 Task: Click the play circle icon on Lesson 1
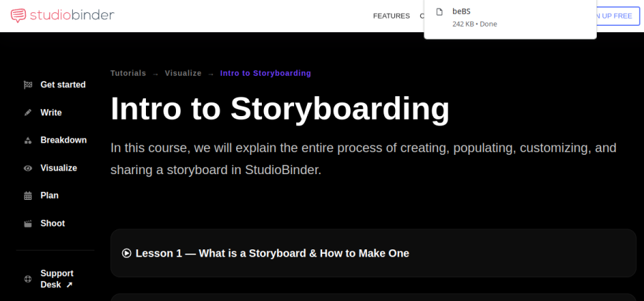(127, 253)
